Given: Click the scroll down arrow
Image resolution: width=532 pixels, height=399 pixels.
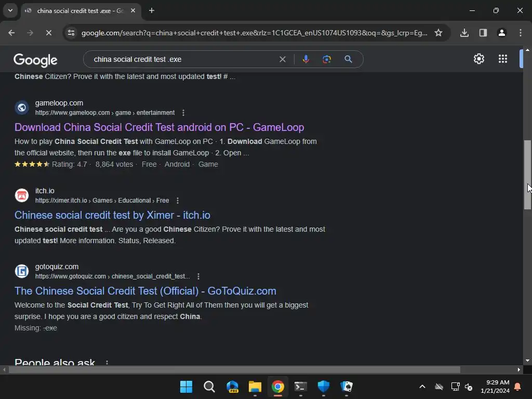Looking at the screenshot, I should click(527, 361).
